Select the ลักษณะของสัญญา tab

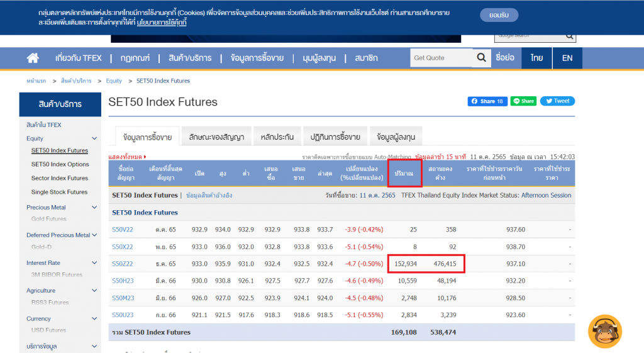(x=216, y=137)
